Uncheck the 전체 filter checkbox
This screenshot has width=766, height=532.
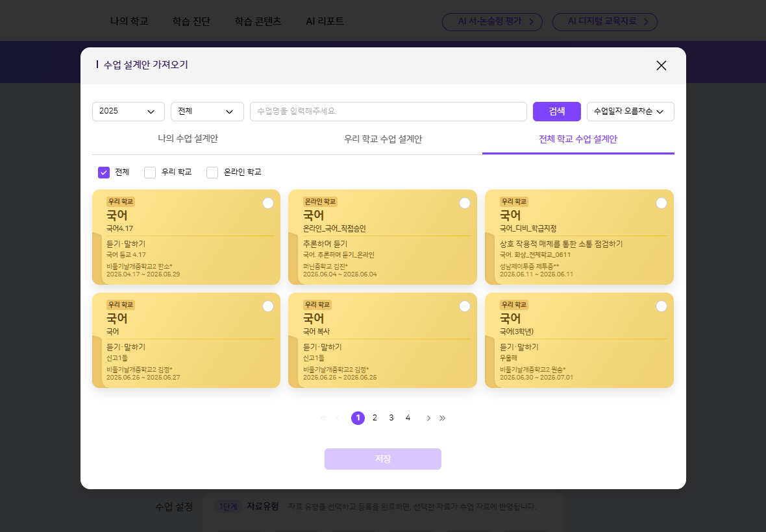(x=104, y=173)
